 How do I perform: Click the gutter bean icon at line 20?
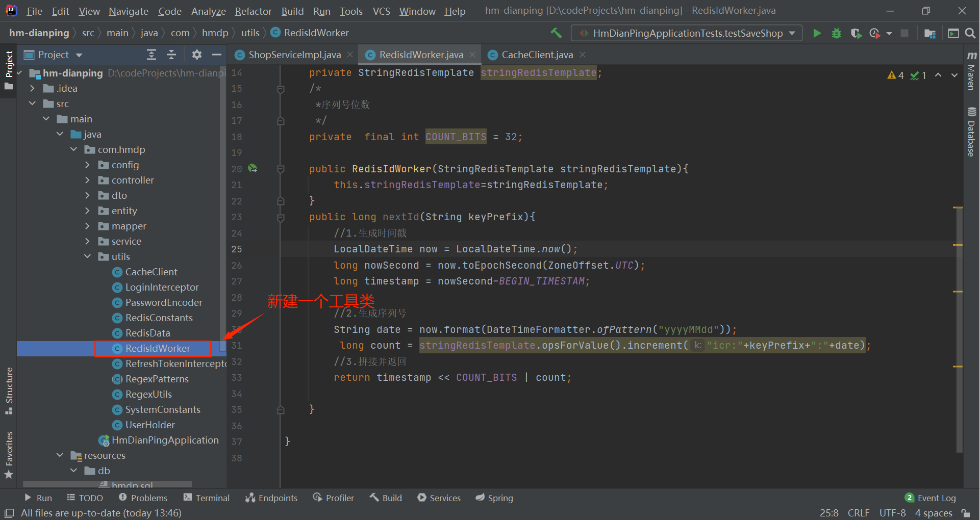253,168
